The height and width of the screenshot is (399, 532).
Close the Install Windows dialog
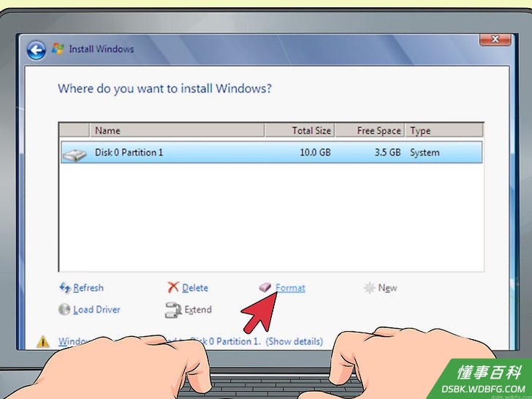[495, 39]
